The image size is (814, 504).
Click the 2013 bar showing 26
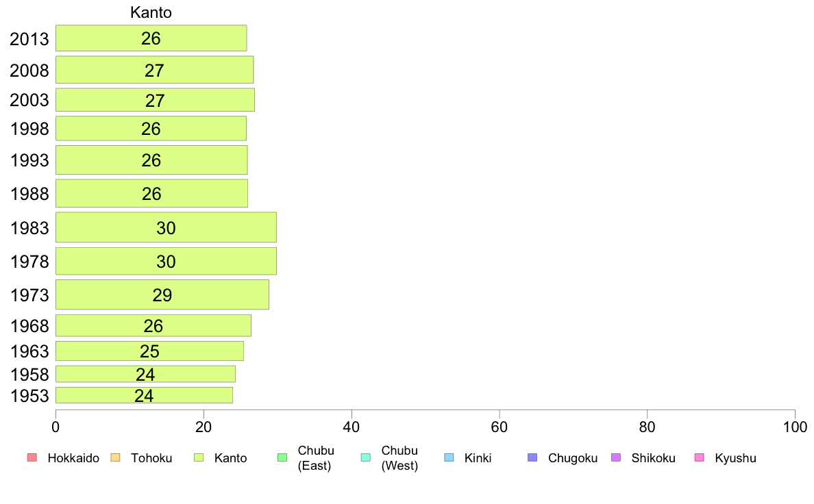click(x=151, y=38)
